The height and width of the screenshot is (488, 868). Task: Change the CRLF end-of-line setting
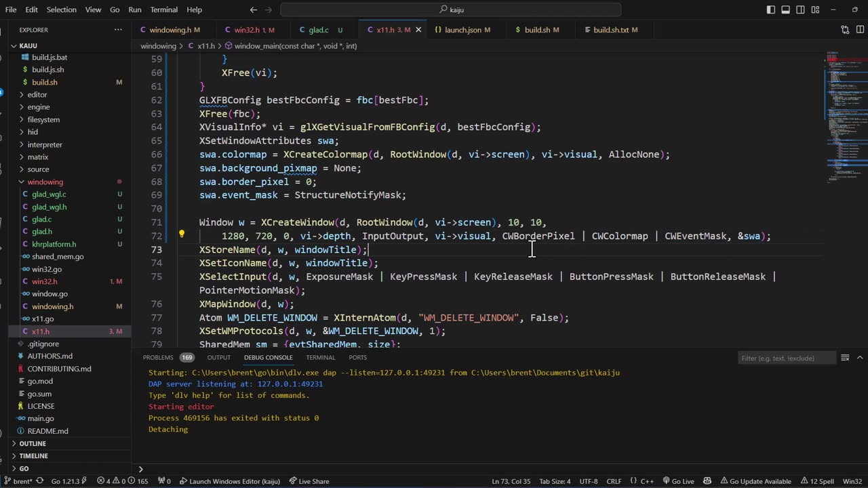[614, 481]
